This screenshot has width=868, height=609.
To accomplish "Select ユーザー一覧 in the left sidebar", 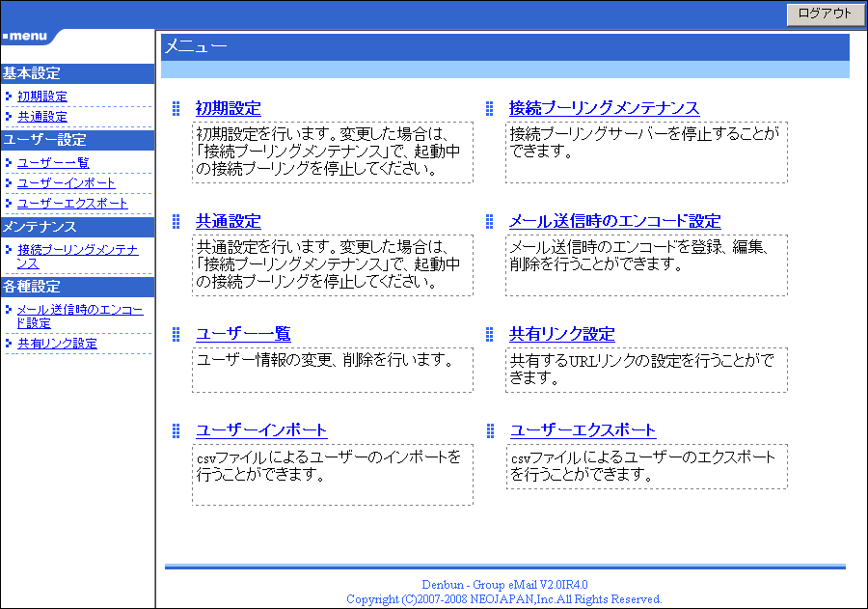I will tap(53, 163).
